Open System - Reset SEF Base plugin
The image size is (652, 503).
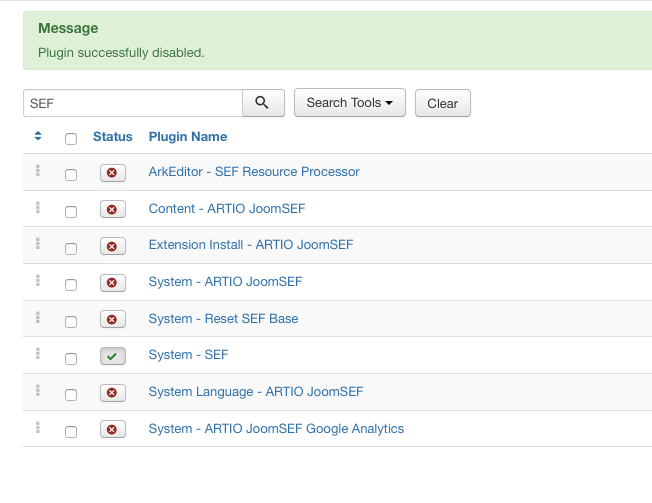[223, 318]
